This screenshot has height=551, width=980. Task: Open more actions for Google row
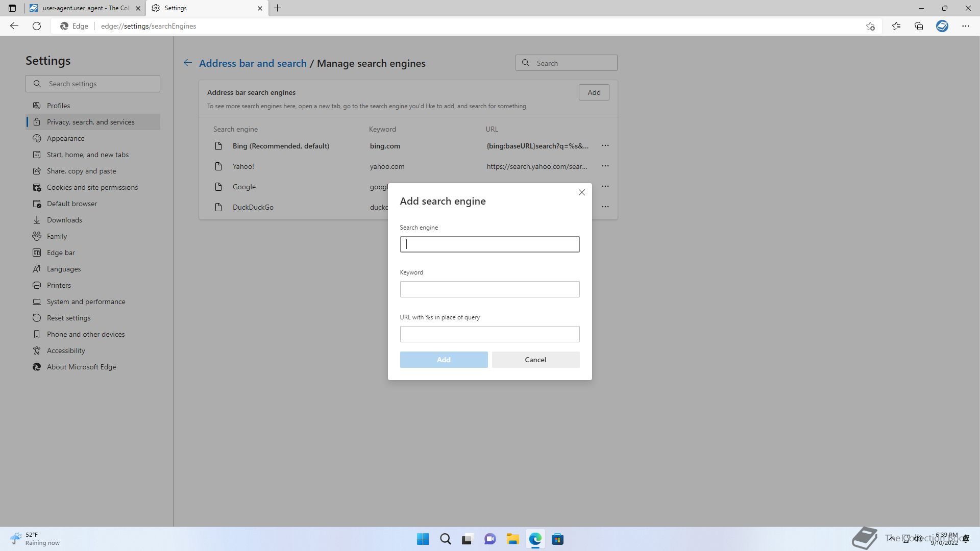click(x=605, y=187)
